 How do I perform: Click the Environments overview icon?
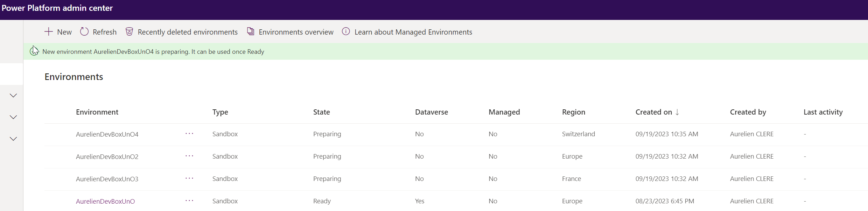[x=251, y=31]
